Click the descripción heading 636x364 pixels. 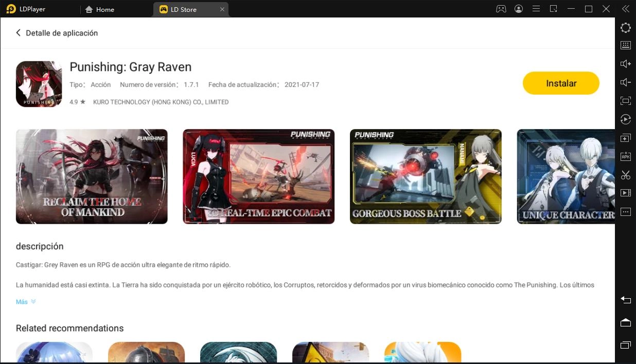click(40, 246)
